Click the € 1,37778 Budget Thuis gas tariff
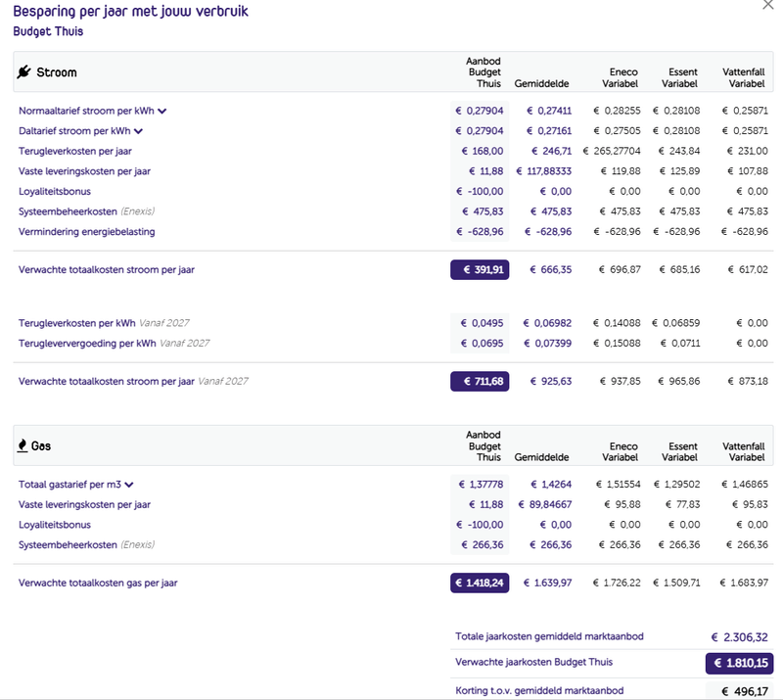This screenshot has width=783, height=700. 481,485
